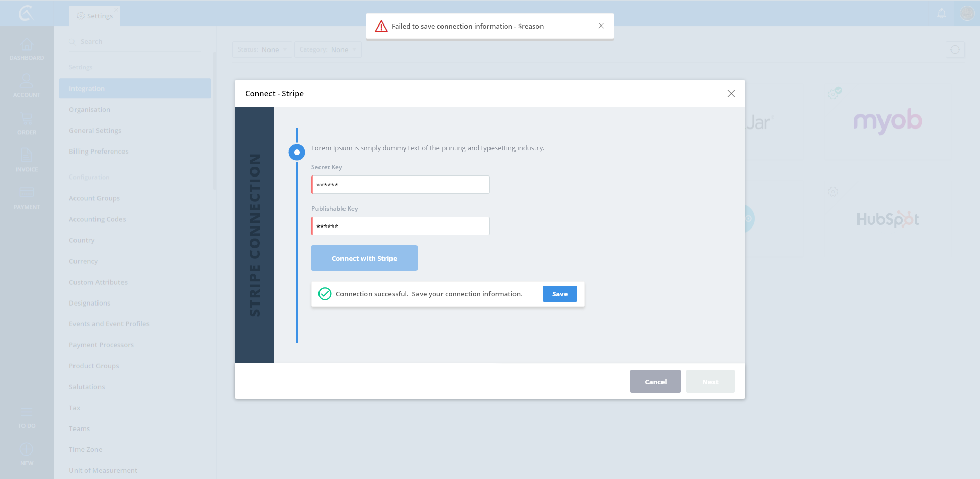Open the Dashboard sidebar icon
The image size is (980, 479).
pyautogui.click(x=27, y=46)
